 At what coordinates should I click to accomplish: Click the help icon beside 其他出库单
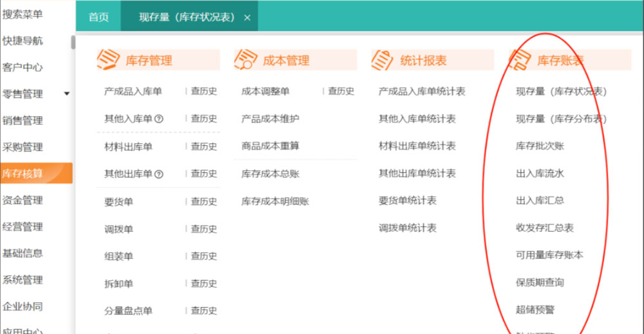(159, 174)
